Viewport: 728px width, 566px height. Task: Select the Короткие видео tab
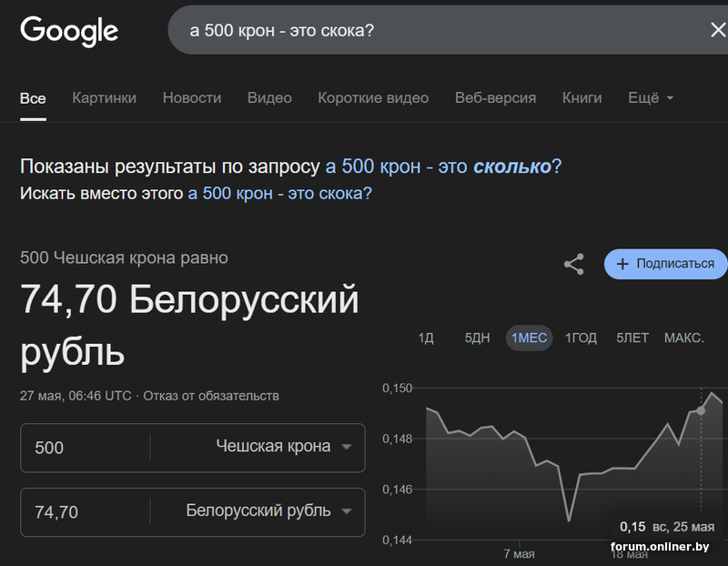click(x=373, y=98)
